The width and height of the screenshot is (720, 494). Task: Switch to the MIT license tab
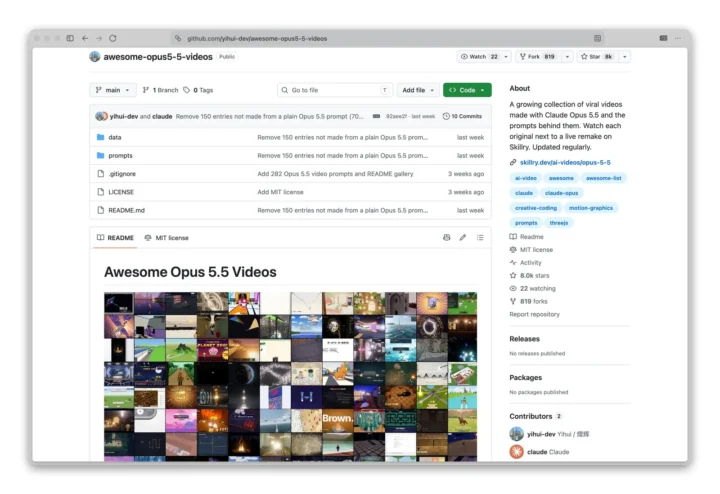[x=166, y=238]
